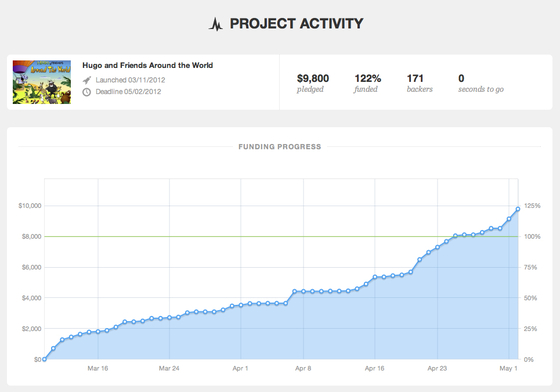Viewport: 560px width, 392px height.
Task: Click the 125% right-axis label
Action: coord(532,206)
